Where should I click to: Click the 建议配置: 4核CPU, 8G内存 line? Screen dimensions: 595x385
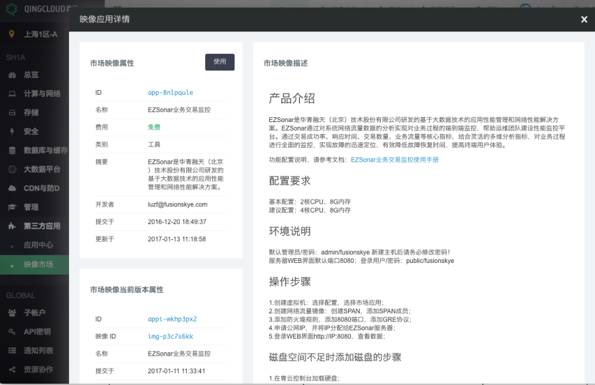coord(310,211)
